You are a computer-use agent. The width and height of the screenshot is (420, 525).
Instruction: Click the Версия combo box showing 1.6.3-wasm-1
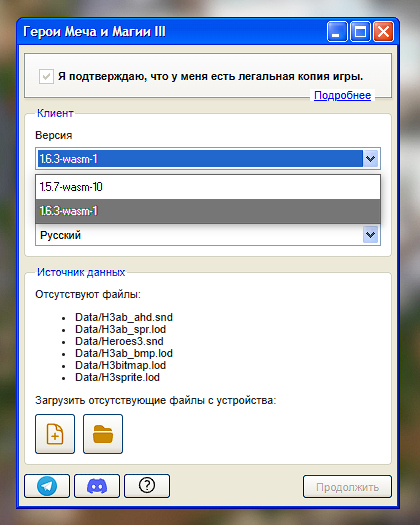click(208, 158)
